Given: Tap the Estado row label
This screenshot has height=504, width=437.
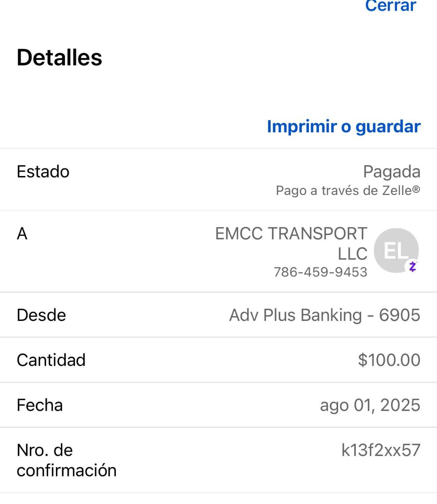Looking at the screenshot, I should (43, 172).
